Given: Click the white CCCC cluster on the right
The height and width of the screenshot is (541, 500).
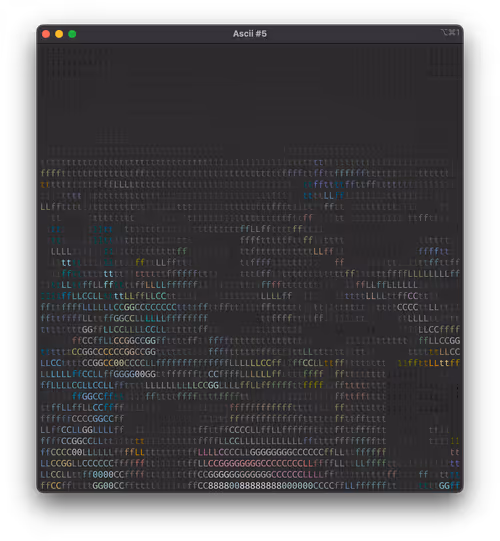Looking at the screenshot, I should pos(408,307).
